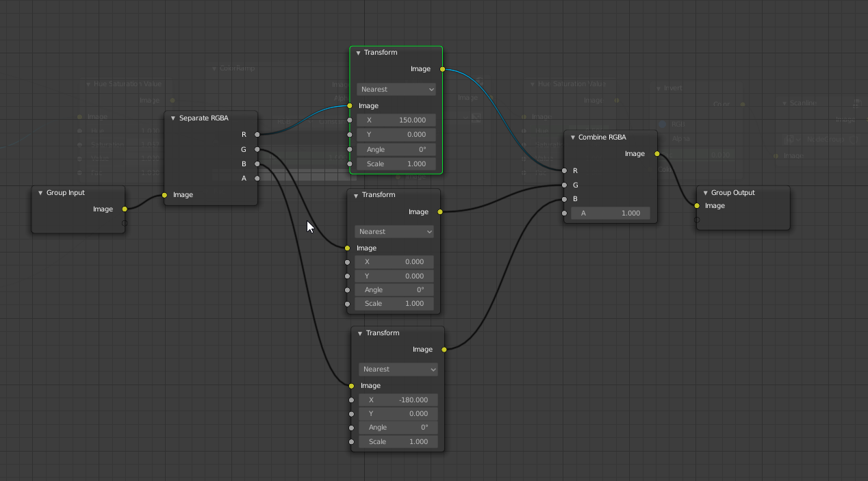Click Combine RGBA's yellow Image output socket
Viewport: 868px width, 481px height.
point(657,154)
